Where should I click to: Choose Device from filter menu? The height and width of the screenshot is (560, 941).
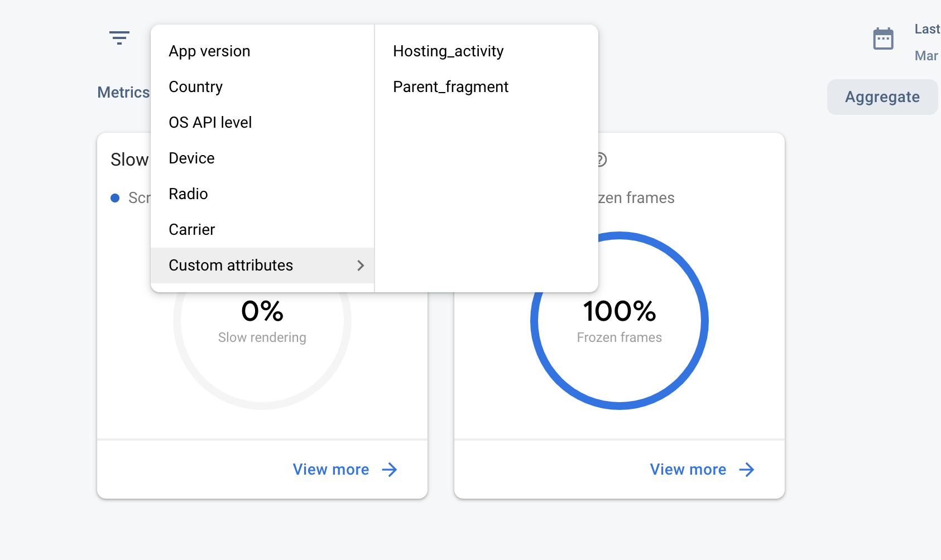tap(191, 158)
